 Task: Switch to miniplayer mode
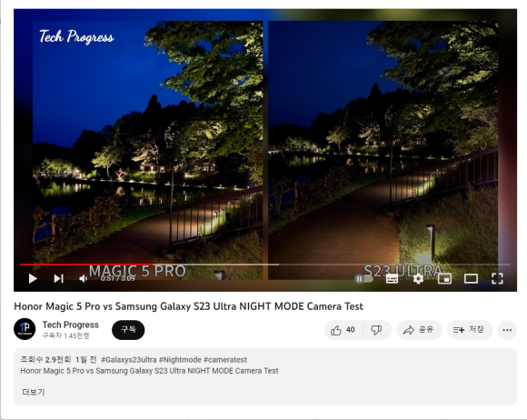[x=444, y=279]
